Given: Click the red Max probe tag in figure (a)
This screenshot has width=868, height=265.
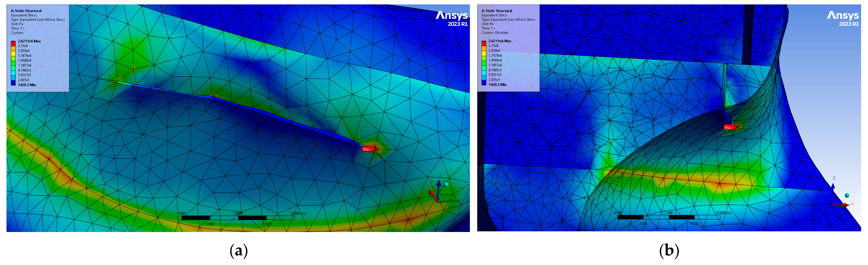Looking at the screenshot, I should (367, 149).
